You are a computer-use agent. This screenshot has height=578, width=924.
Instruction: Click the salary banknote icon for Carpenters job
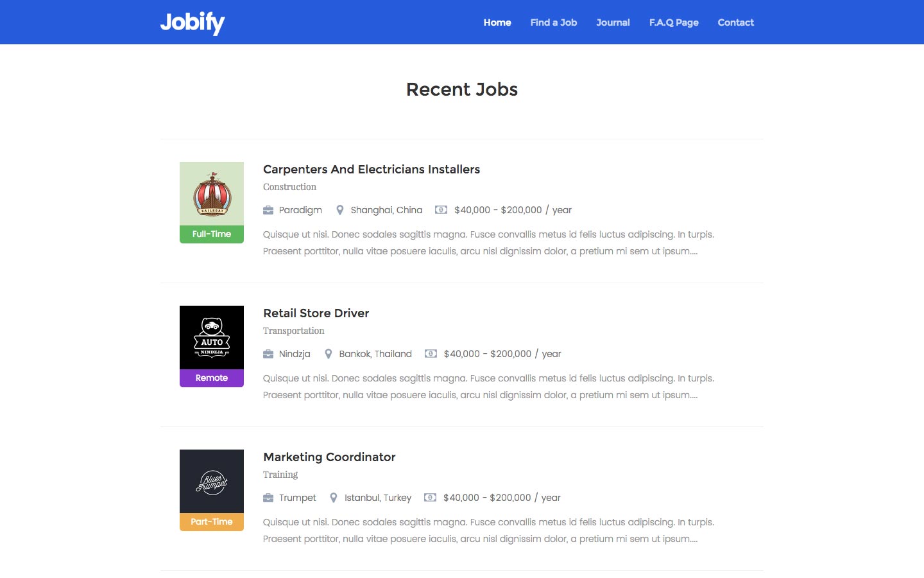[441, 210]
